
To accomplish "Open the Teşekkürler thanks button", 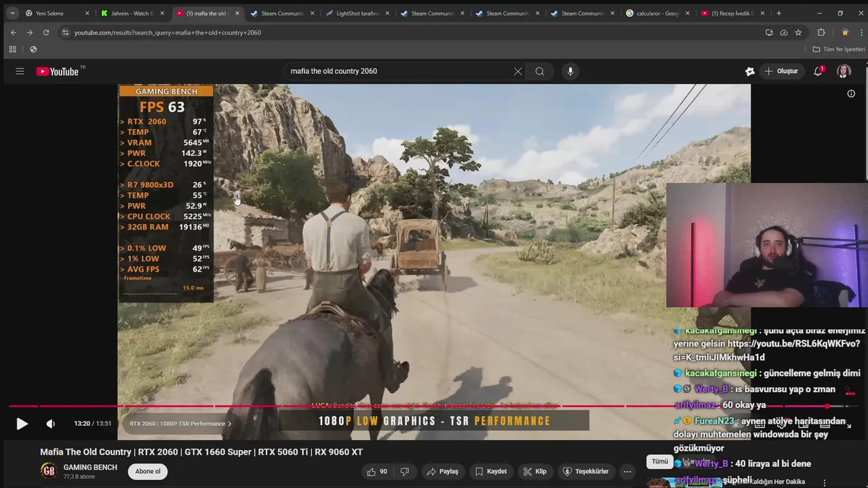I will coord(586,471).
